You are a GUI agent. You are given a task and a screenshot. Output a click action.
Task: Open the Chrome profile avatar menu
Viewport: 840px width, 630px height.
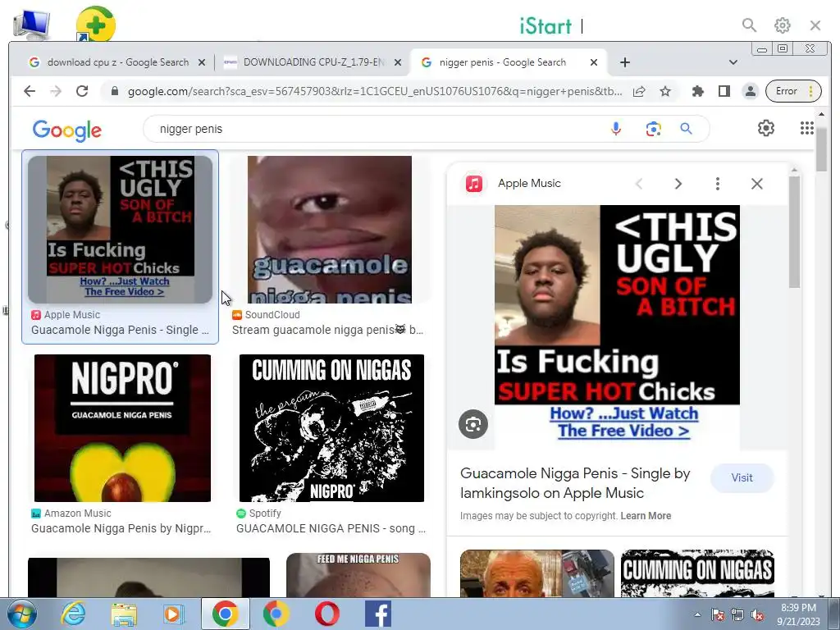(750, 92)
